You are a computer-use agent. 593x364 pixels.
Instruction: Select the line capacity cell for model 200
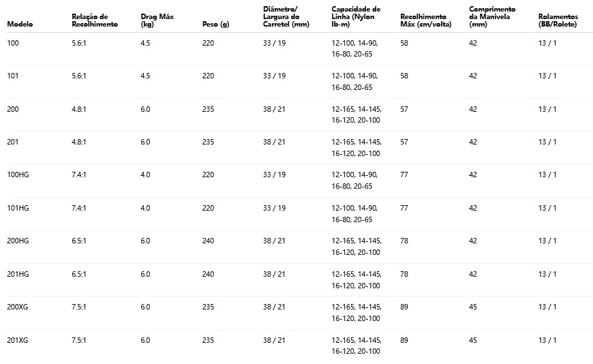(x=356, y=115)
